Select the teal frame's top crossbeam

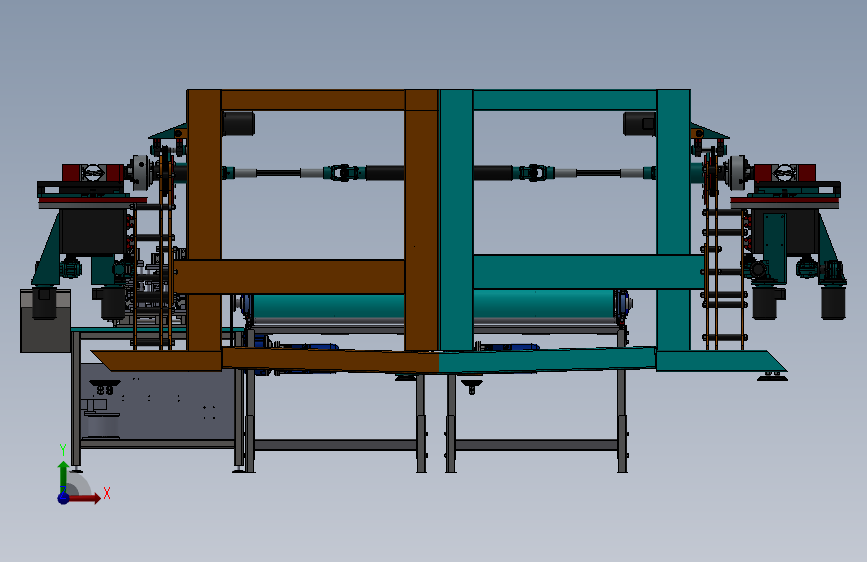[x=565, y=100]
